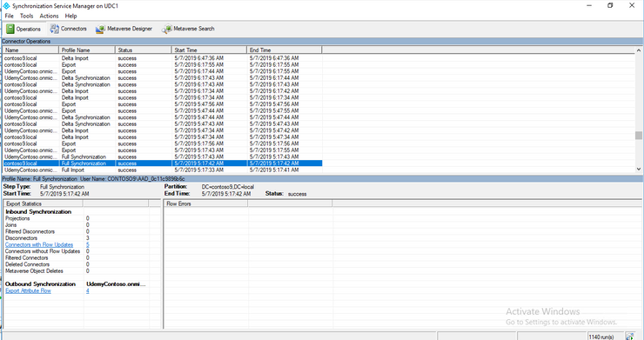Open the Tools menu
This screenshot has height=340, width=644.
(27, 16)
